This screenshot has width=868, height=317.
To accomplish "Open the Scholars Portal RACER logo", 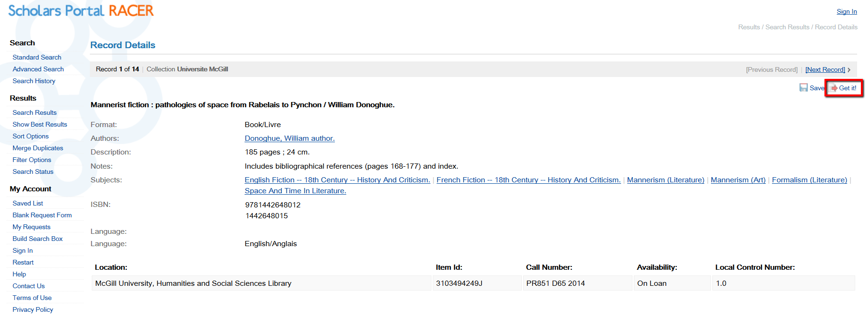I will pyautogui.click(x=81, y=11).
